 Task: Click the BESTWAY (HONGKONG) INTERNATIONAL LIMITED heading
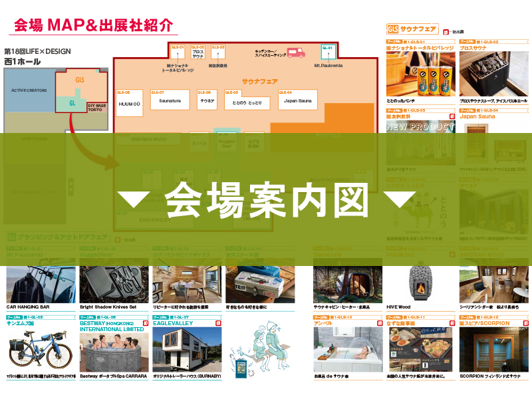[112, 327]
